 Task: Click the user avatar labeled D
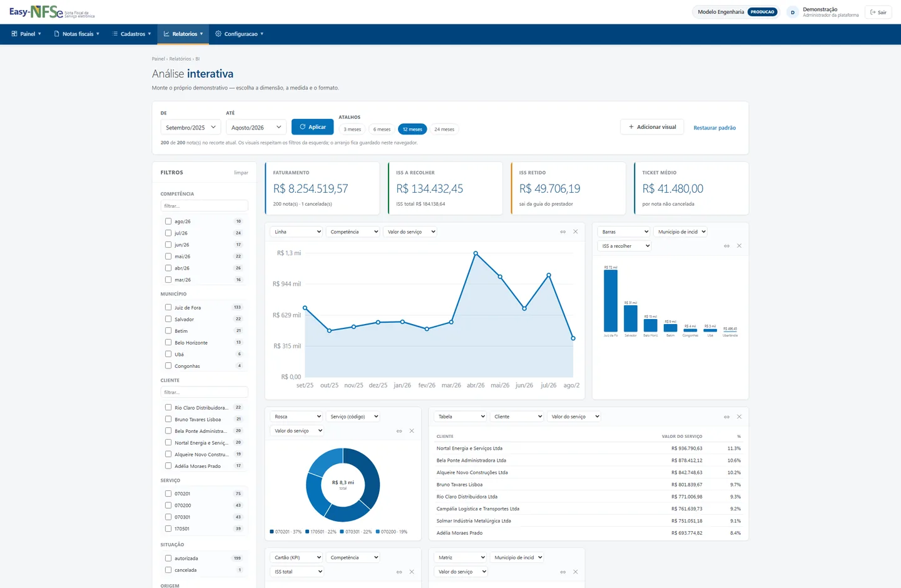793,13
